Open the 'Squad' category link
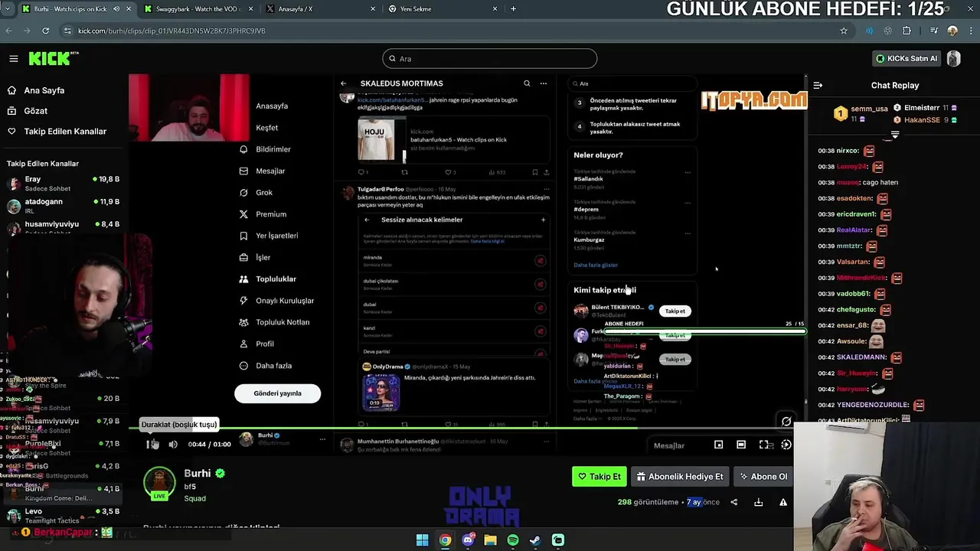The height and width of the screenshot is (551, 980). pyautogui.click(x=194, y=498)
